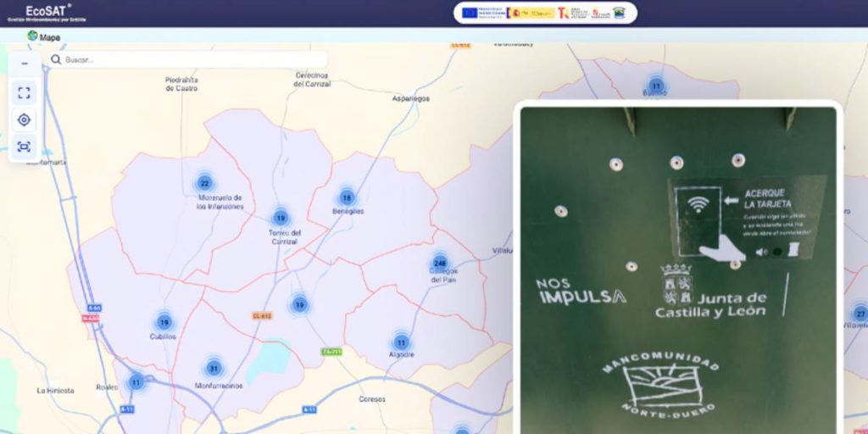Select cluster marker 27 at the right edge
The width and height of the screenshot is (868, 434).
coord(860,314)
